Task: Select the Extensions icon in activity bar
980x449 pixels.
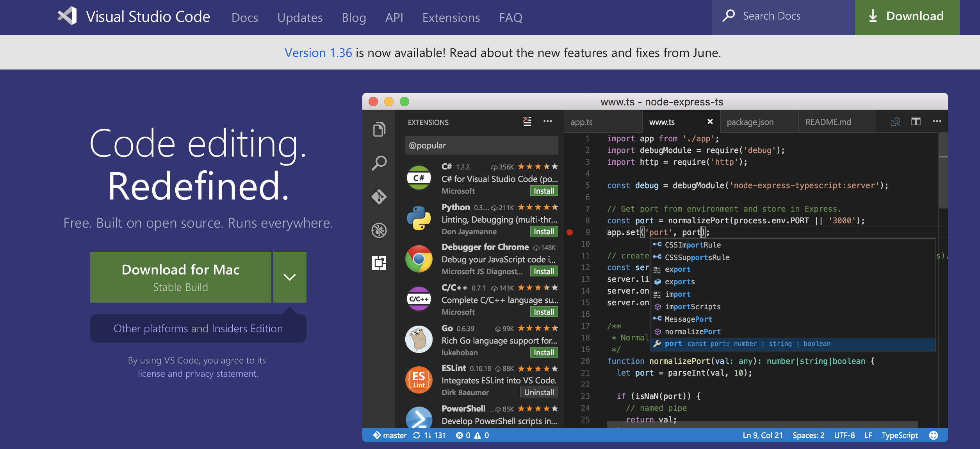Action: click(379, 263)
